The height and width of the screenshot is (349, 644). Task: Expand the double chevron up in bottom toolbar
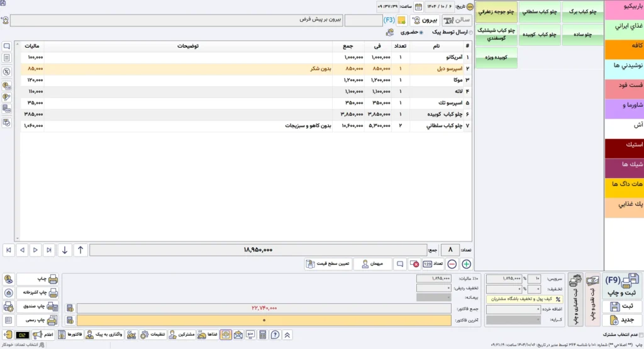287,335
